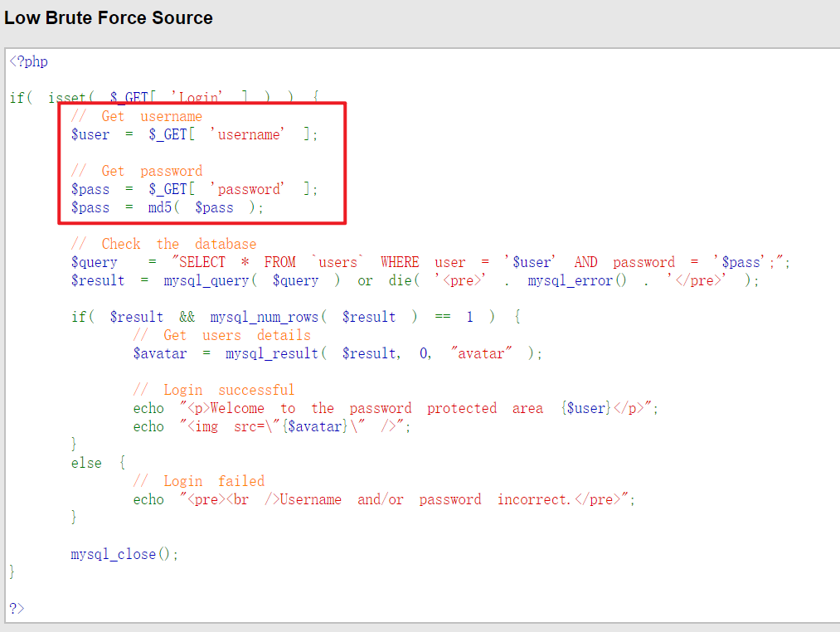This screenshot has height=632, width=840.
Task: Click the 'Username and/or password incorrect' line
Action: pos(384,499)
